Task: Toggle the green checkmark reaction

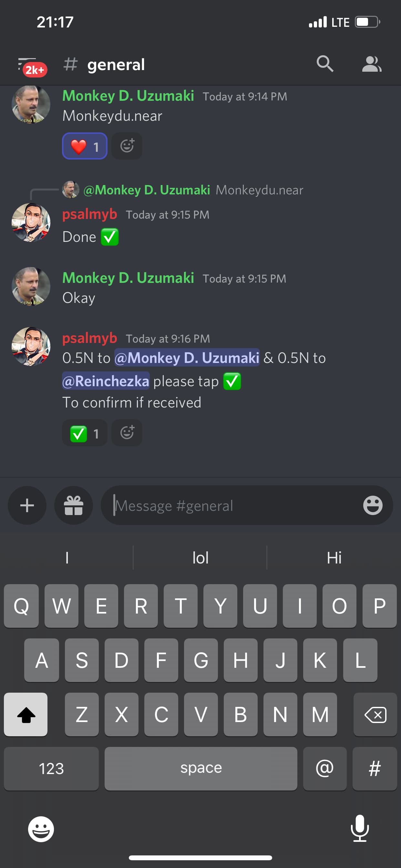Action: point(85,433)
